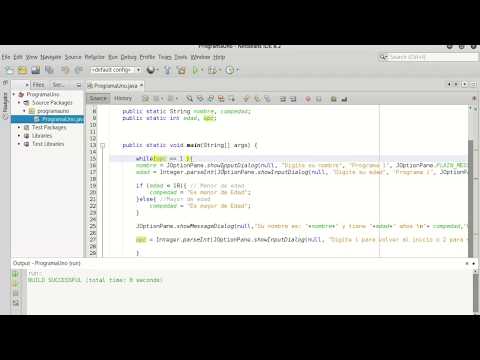The height and width of the screenshot is (360, 480).
Task: Collapse the ProgramaUno project node
Action: tap(14, 95)
